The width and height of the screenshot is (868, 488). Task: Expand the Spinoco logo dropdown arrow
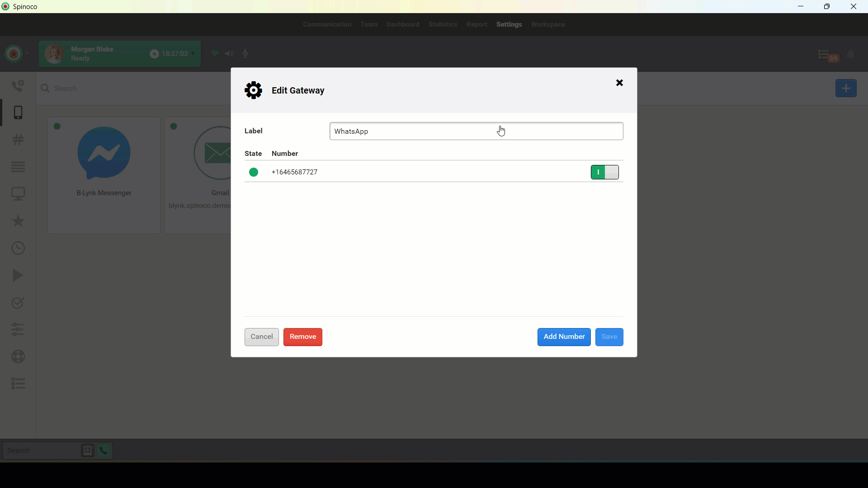[27, 54]
